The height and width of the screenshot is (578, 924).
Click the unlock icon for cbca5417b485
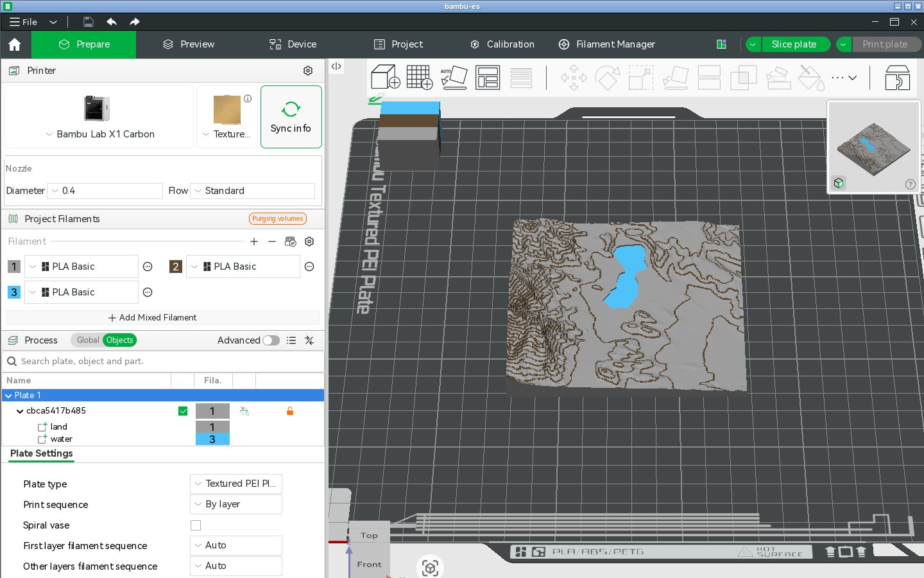point(290,411)
